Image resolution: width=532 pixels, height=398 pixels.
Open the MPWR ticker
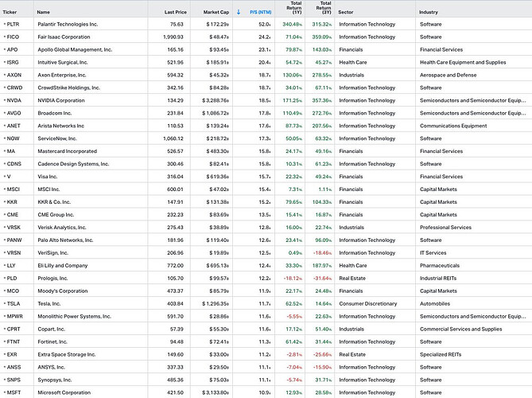coord(15,317)
